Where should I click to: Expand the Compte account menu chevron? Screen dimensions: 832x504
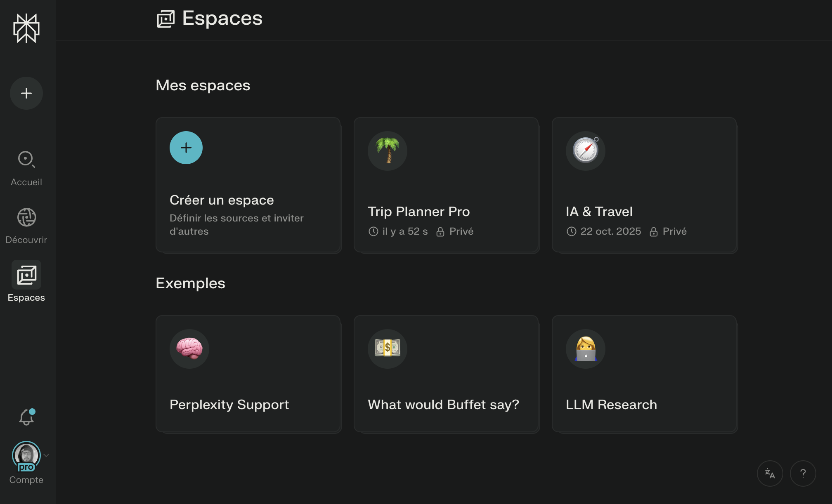47,455
